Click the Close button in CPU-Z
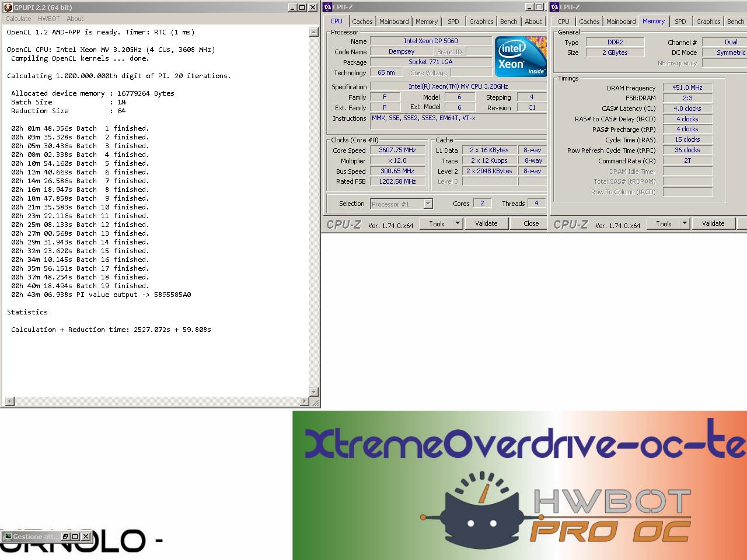This screenshot has width=747, height=560. pos(531,223)
